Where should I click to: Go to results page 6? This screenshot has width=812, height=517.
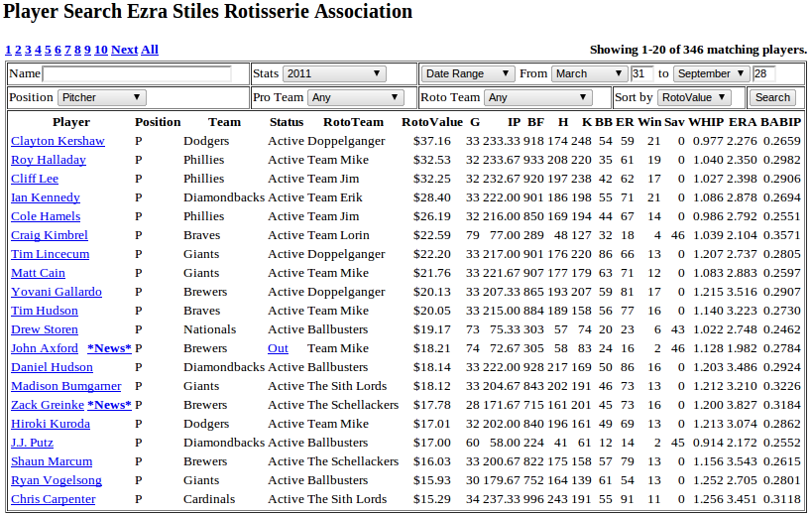[x=58, y=50]
